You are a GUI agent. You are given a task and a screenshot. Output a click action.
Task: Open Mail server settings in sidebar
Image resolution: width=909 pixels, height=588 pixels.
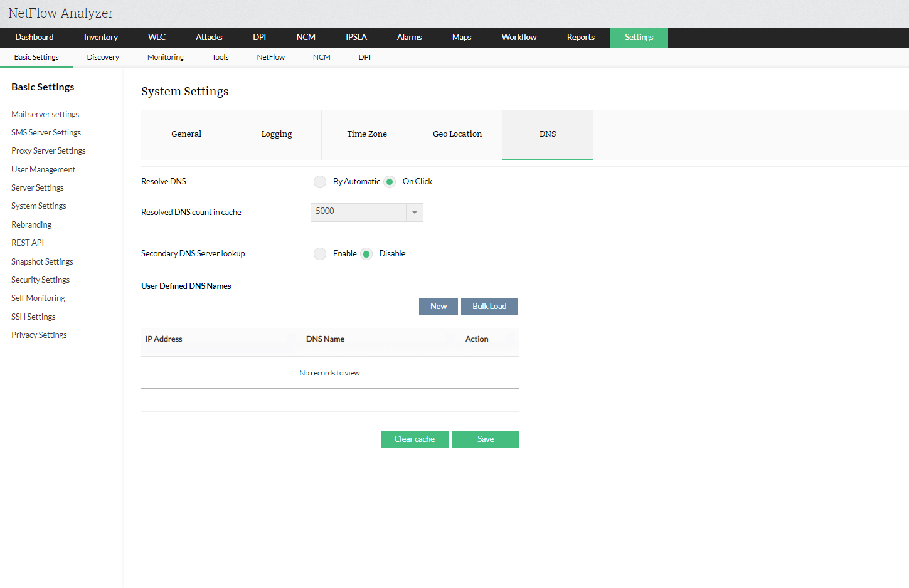click(x=45, y=115)
